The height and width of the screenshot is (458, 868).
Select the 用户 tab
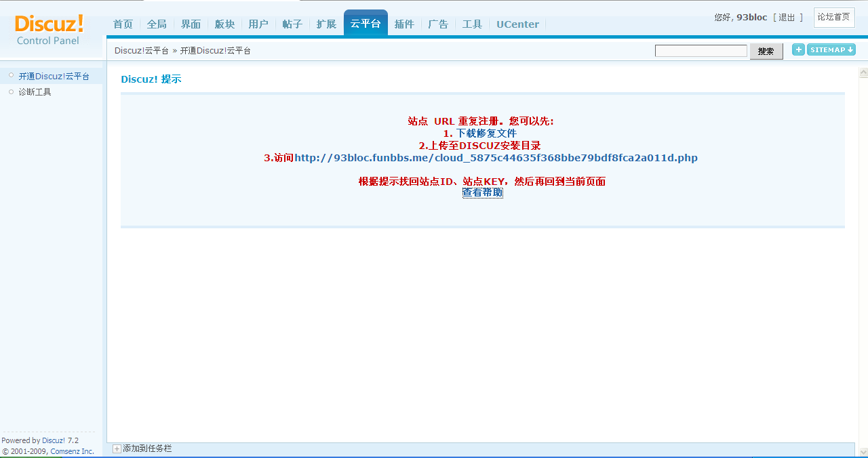click(258, 24)
